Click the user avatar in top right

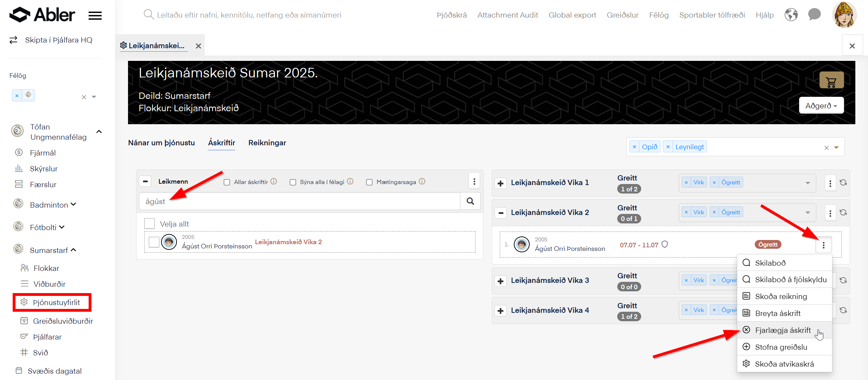pyautogui.click(x=844, y=15)
